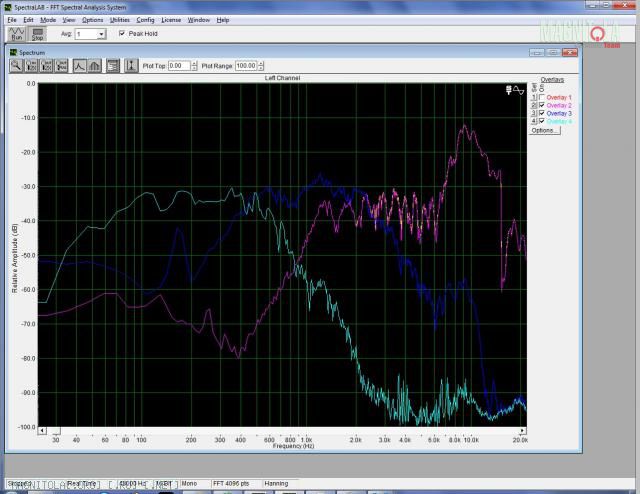The height and width of the screenshot is (494, 640).
Task: Click the Overlay 4 cyan label
Action: [x=559, y=121]
